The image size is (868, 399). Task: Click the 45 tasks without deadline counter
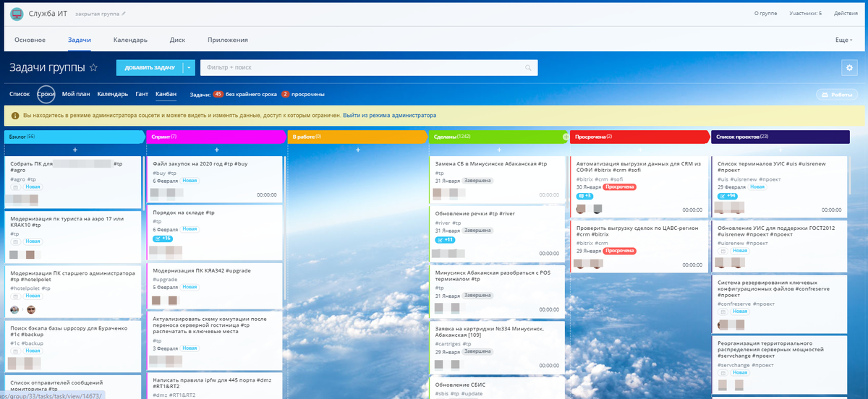coord(218,94)
